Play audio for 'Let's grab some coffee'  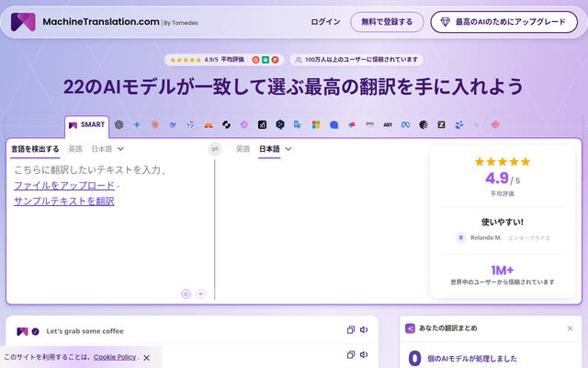[x=364, y=329]
